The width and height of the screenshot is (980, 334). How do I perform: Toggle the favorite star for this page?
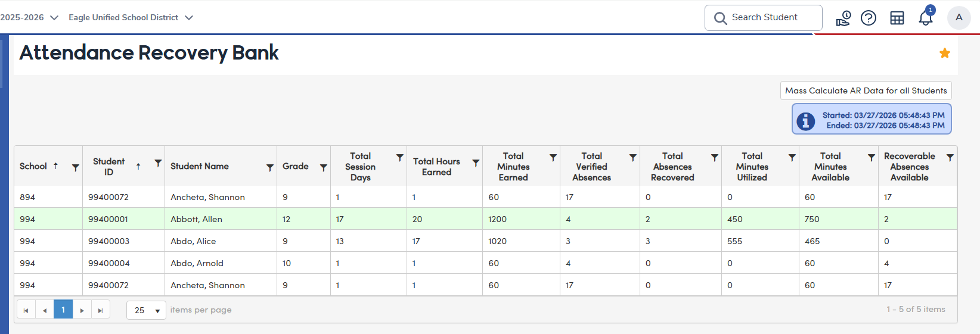(x=945, y=53)
